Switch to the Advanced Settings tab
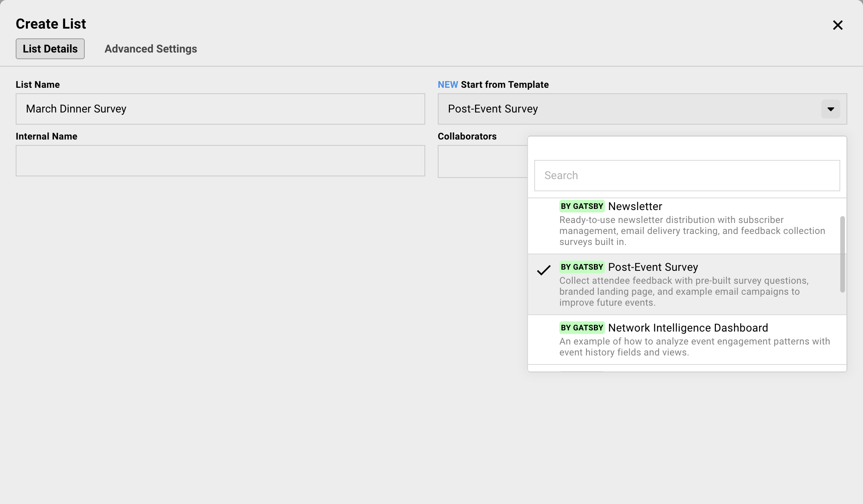The image size is (863, 504). click(150, 49)
